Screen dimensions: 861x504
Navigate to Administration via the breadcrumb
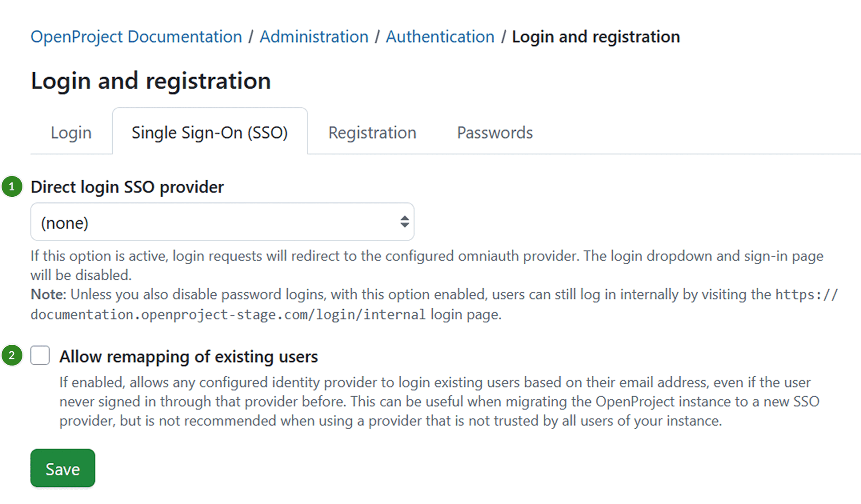[314, 37]
